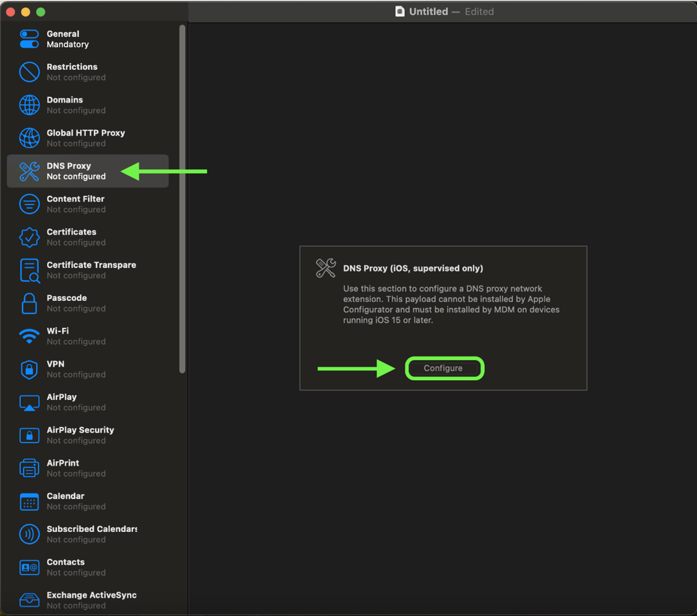
Task: Select the VPN payload label
Action: point(55,364)
